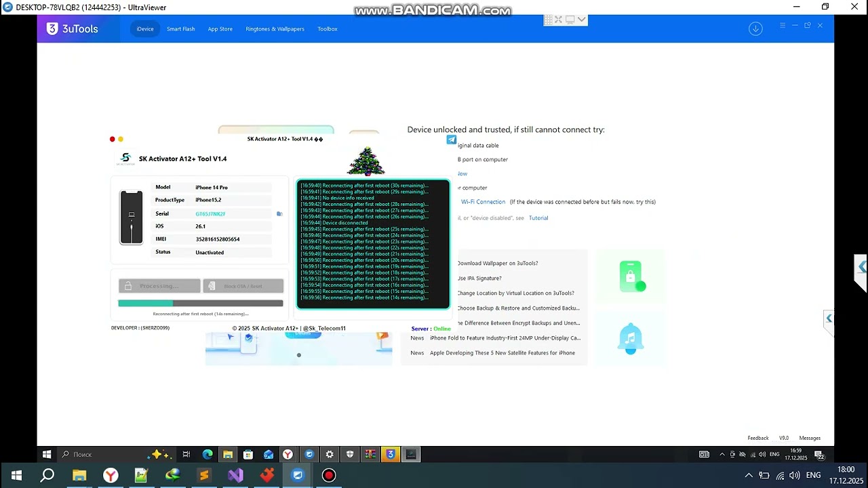Open UltraViewer toolbar dropdown chevron
Screen dimensions: 868x488
(581, 20)
